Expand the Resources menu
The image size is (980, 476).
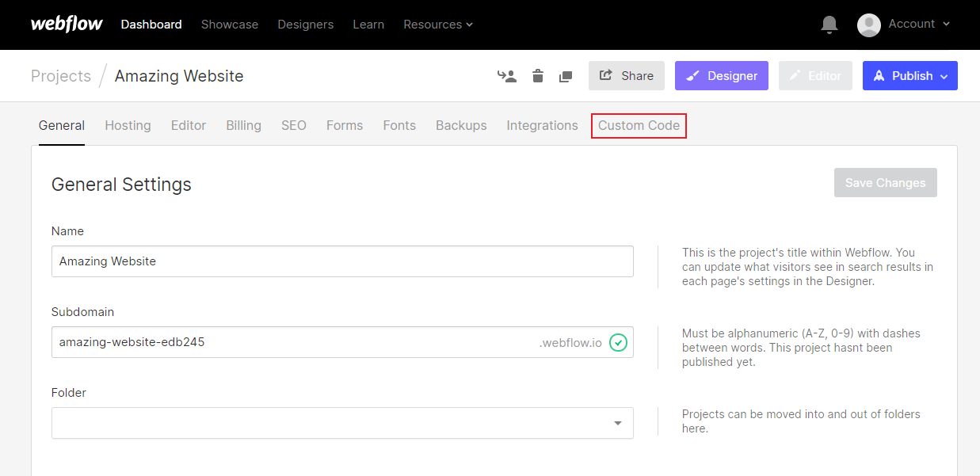coord(438,25)
